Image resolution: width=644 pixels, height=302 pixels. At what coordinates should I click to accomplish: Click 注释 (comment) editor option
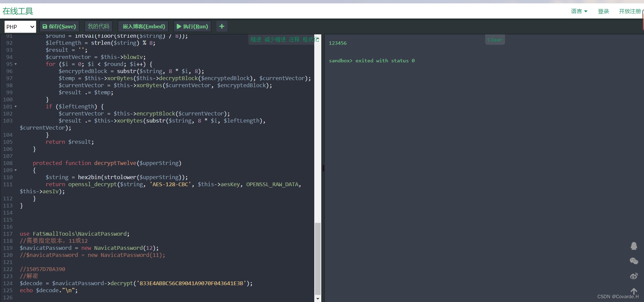tap(294, 39)
